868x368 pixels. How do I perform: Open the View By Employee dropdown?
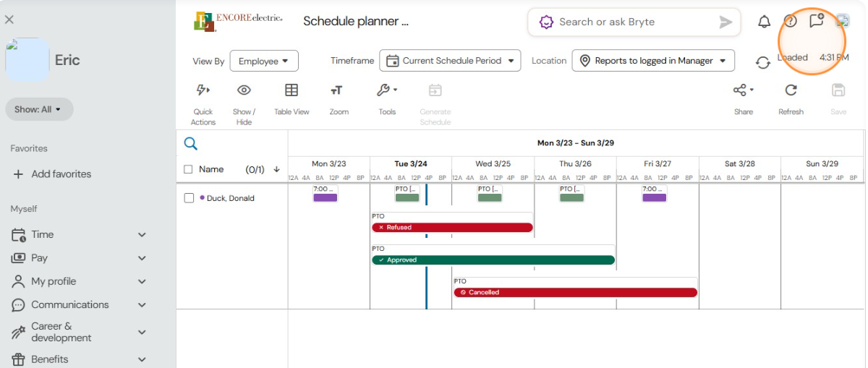point(264,61)
